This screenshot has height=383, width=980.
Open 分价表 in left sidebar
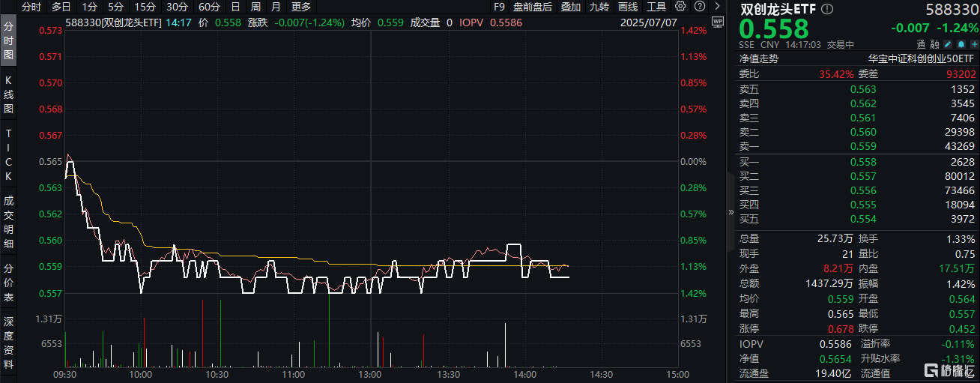(8, 283)
